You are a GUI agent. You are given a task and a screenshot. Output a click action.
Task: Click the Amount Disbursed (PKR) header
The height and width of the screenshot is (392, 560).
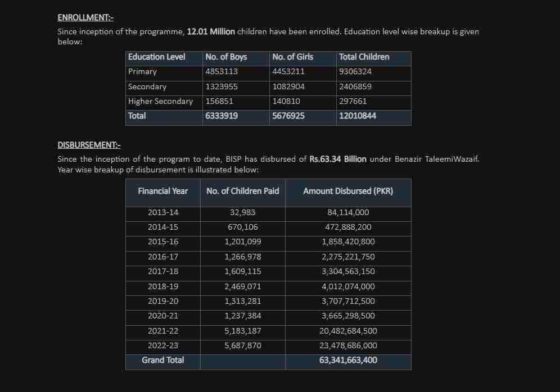point(348,192)
